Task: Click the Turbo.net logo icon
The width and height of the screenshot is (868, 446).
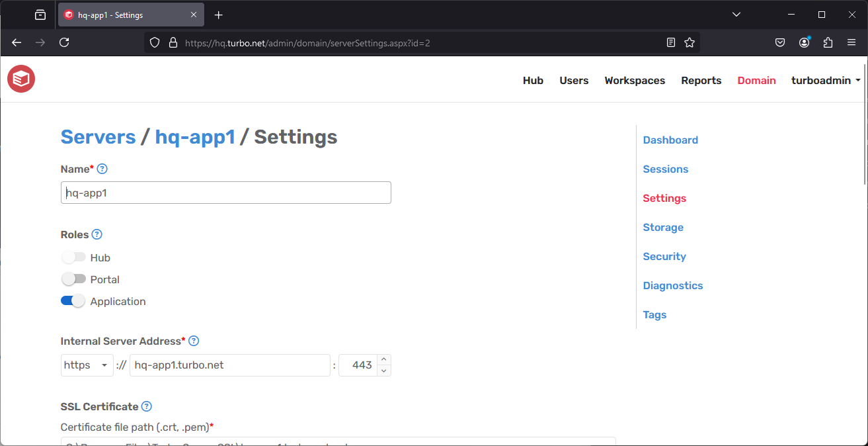Action: pyautogui.click(x=20, y=79)
